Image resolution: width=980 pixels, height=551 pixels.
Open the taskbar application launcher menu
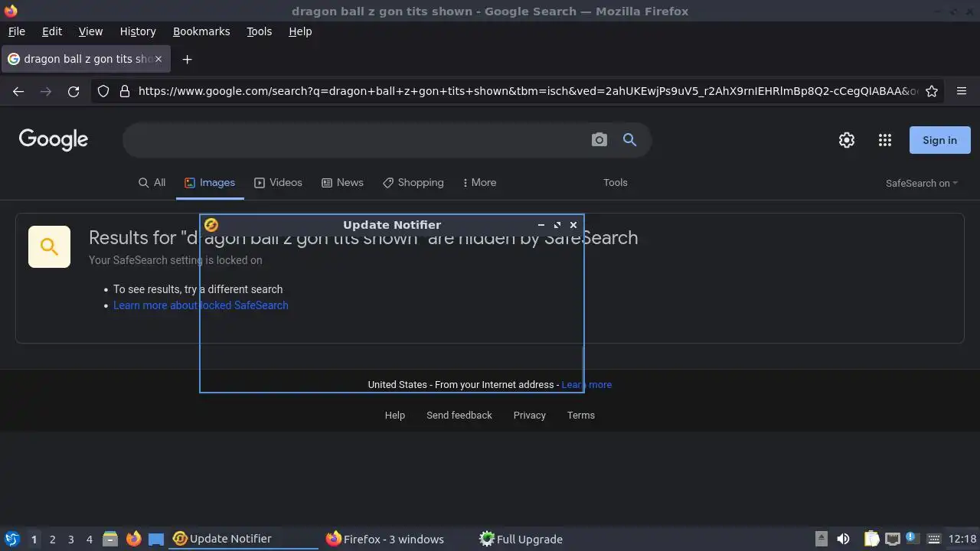11,539
